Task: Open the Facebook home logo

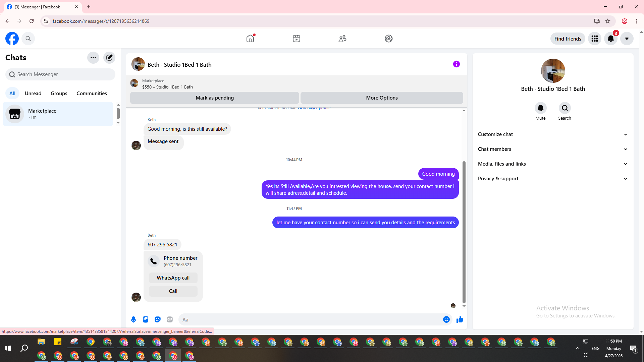Action: (12, 39)
